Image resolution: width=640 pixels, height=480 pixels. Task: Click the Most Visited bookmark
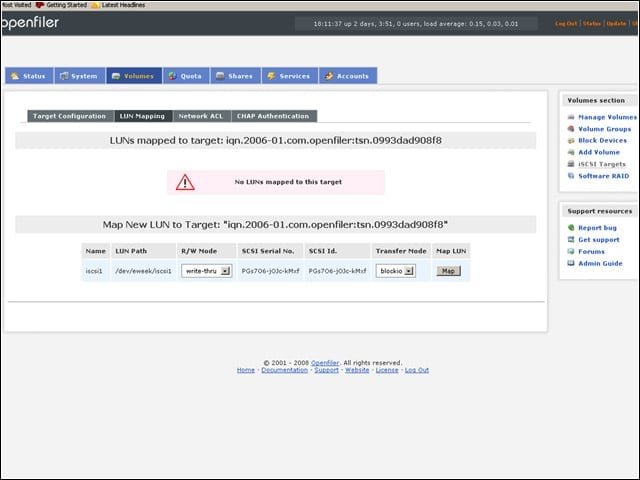coord(16,5)
